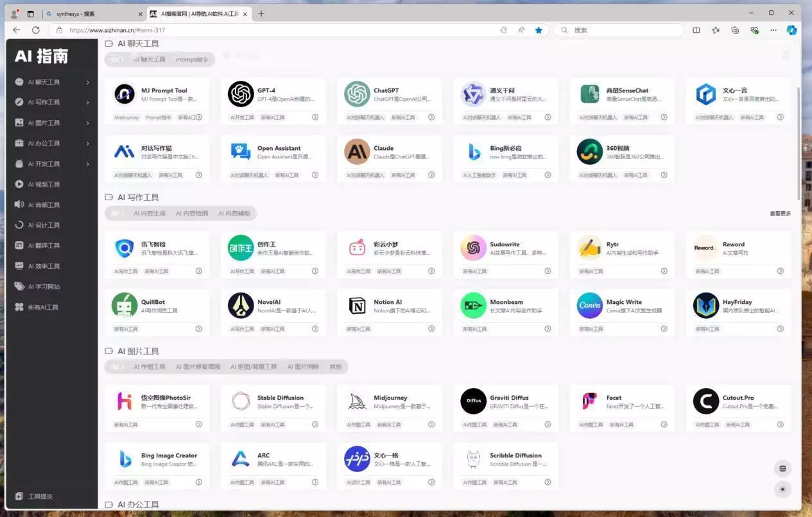Select the AI 内容生成 tab
The image size is (812, 517).
[x=150, y=214]
